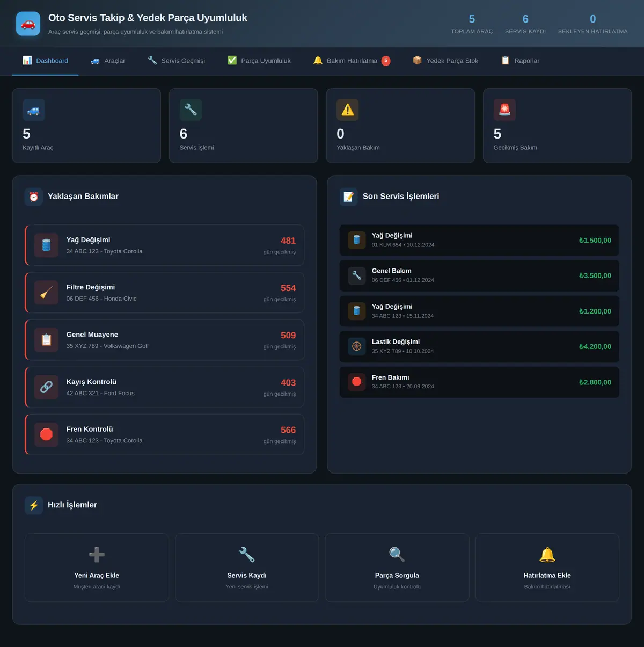Switch to the Araçlar tab
The image size is (644, 647).
(x=108, y=61)
